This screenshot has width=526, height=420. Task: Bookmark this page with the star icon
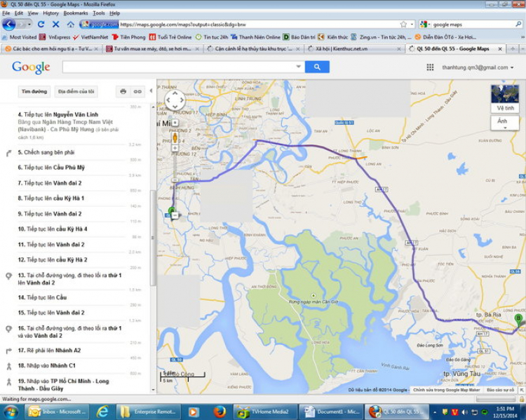pos(403,24)
